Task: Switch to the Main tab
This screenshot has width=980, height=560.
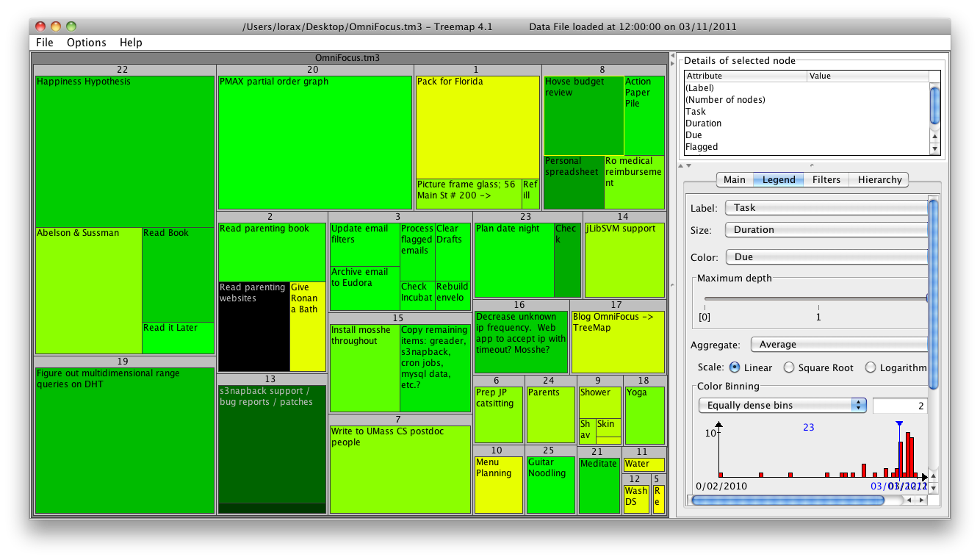Action: click(734, 179)
